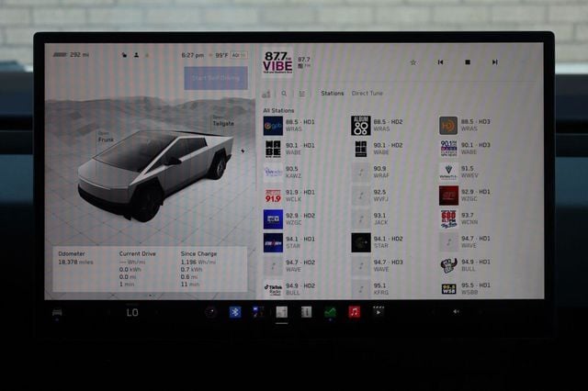The image size is (588, 391).
Task: Tune to 94.1 HD1 STAR
Action: point(289,242)
